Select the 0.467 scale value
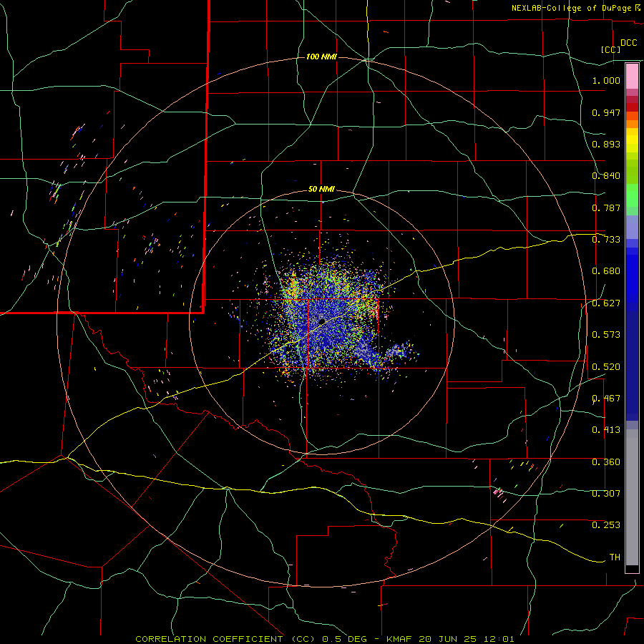Image resolution: width=644 pixels, height=644 pixels. coord(606,399)
